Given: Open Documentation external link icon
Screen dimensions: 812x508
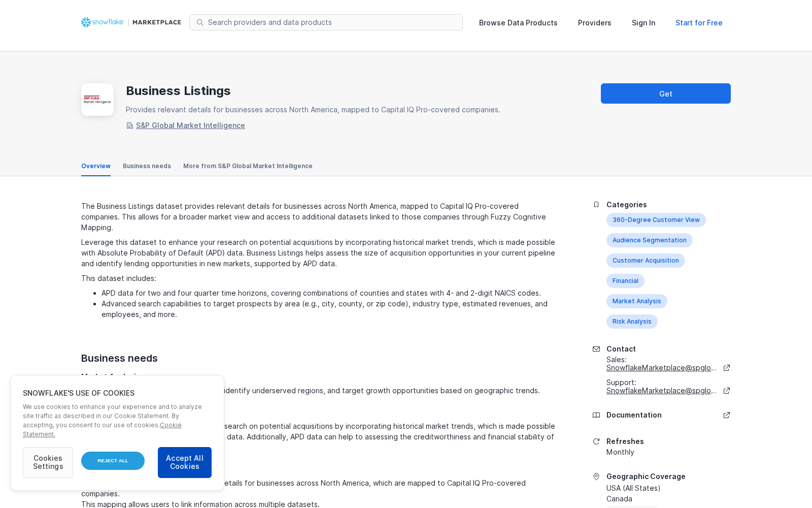Looking at the screenshot, I should (727, 415).
